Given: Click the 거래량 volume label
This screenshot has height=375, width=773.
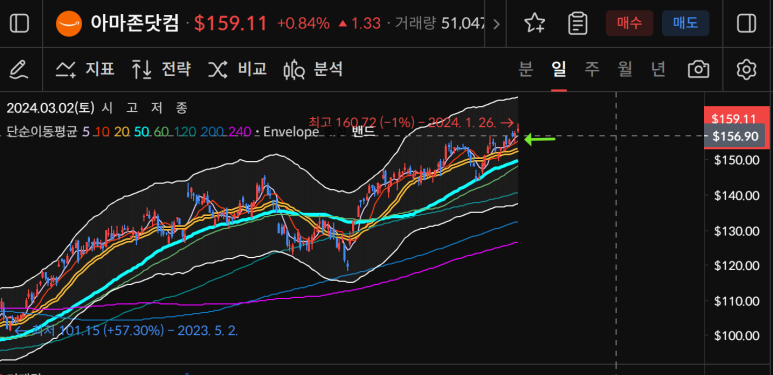Looking at the screenshot, I should pyautogui.click(x=415, y=23).
